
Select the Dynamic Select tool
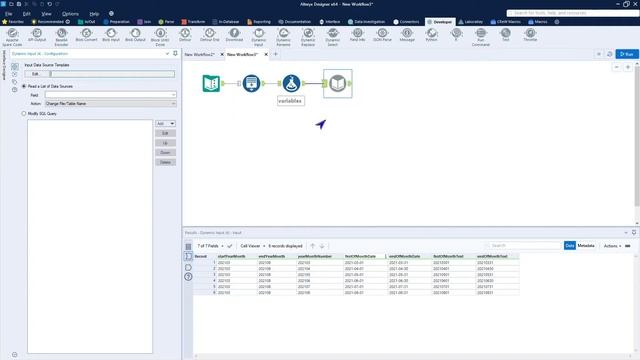(333, 37)
